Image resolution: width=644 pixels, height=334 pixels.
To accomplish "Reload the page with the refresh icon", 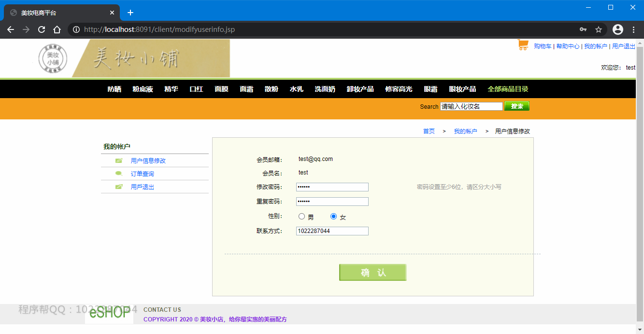I will pos(41,29).
